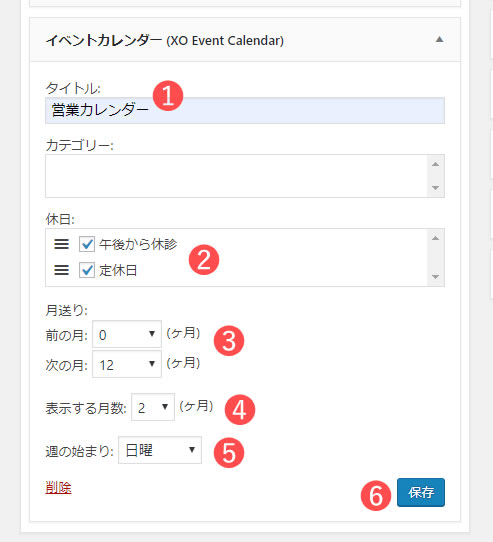Click the red number 6 marker
Image resolution: width=493 pixels, height=542 pixels.
click(x=376, y=496)
